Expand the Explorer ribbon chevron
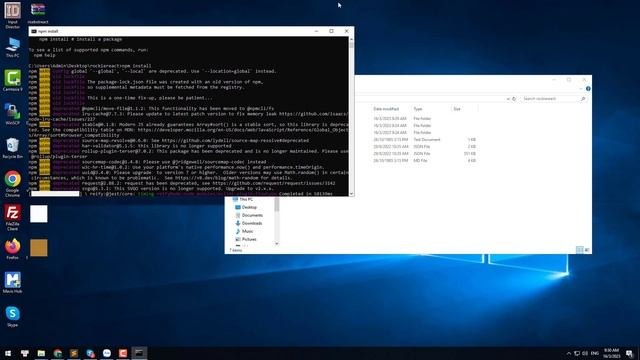This screenshot has width=640, height=360. click(x=581, y=89)
